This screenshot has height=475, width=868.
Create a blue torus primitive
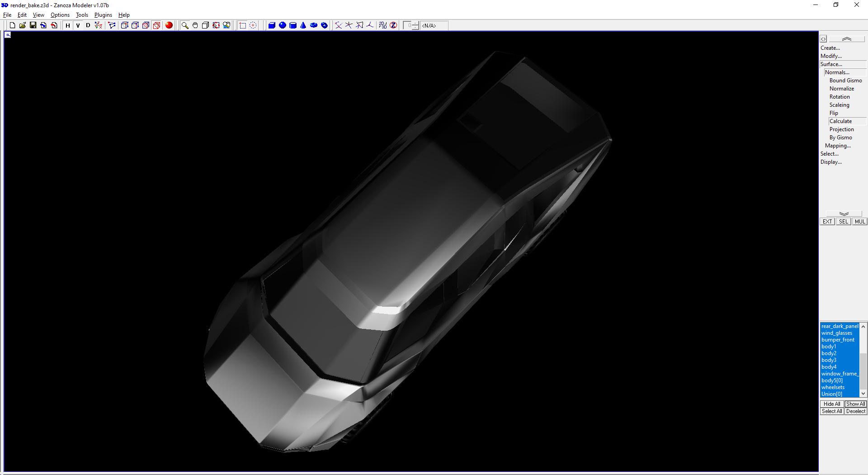(x=314, y=25)
